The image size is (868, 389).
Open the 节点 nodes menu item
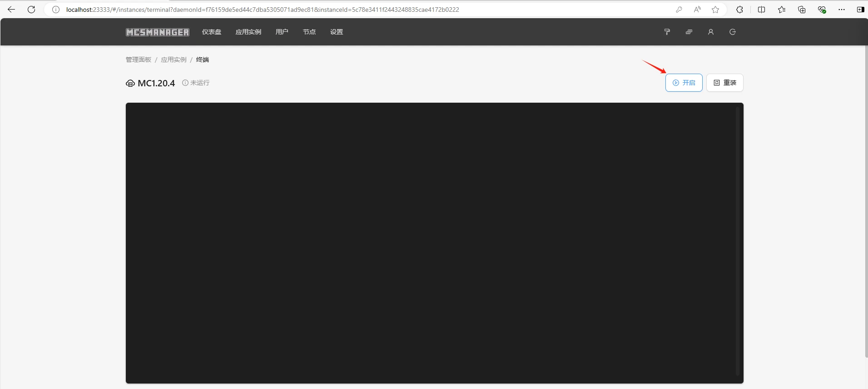click(x=309, y=32)
